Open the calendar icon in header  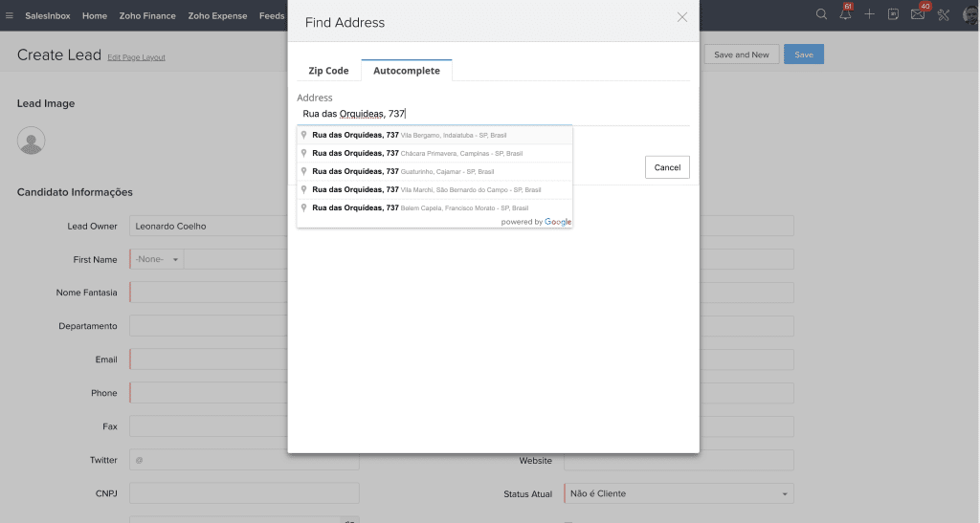coord(893,14)
